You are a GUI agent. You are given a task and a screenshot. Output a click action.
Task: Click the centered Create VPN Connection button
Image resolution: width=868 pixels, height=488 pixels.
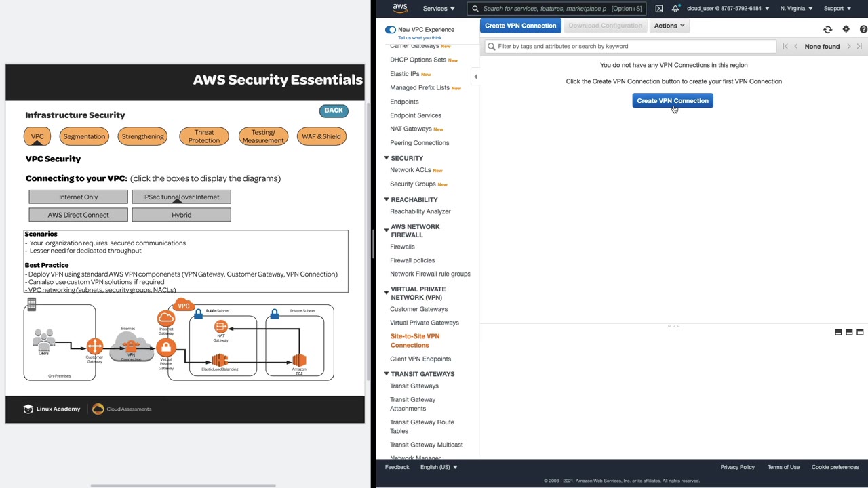[x=673, y=101]
